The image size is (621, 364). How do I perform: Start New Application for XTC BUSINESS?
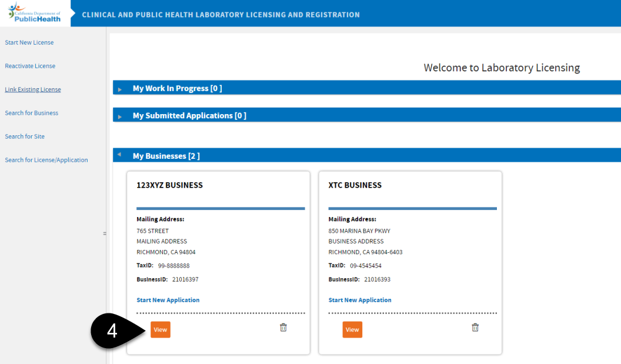[x=359, y=300]
